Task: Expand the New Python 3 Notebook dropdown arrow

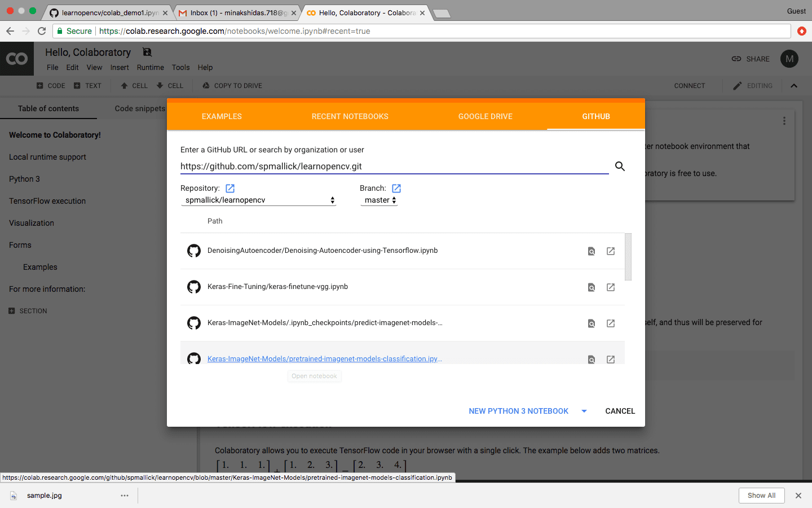Action: click(584, 411)
